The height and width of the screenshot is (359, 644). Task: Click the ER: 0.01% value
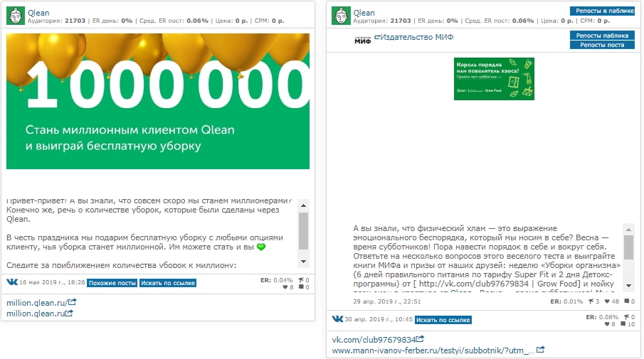(x=566, y=301)
